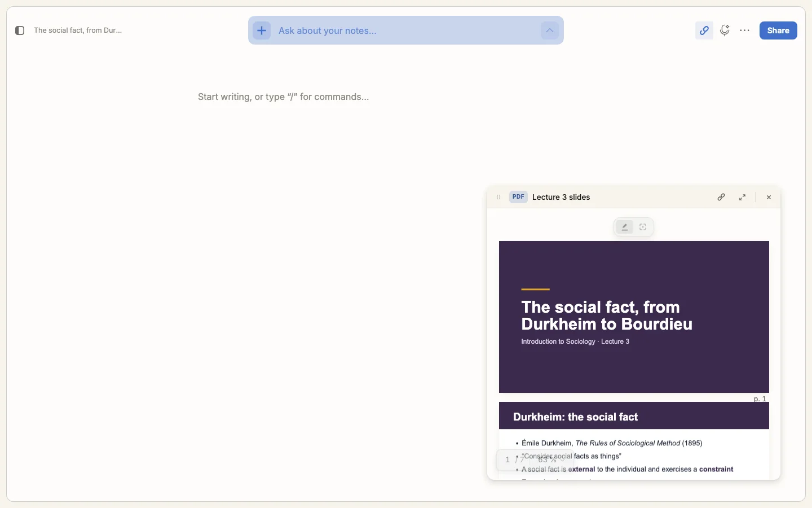
Task: Select the highlighter tool in the PDF viewer
Action: (625, 227)
